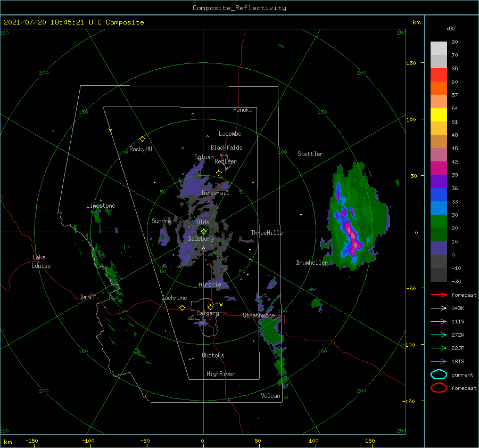Select the blue 33–36 dBZ color swatch
Viewport: 479px width, 448px height.
click(439, 194)
